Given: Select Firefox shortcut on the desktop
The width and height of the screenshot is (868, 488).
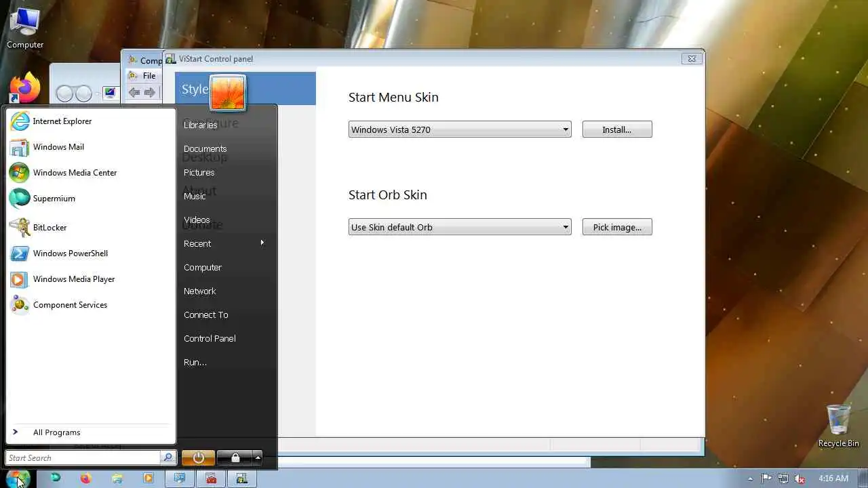Looking at the screenshot, I should (24, 88).
